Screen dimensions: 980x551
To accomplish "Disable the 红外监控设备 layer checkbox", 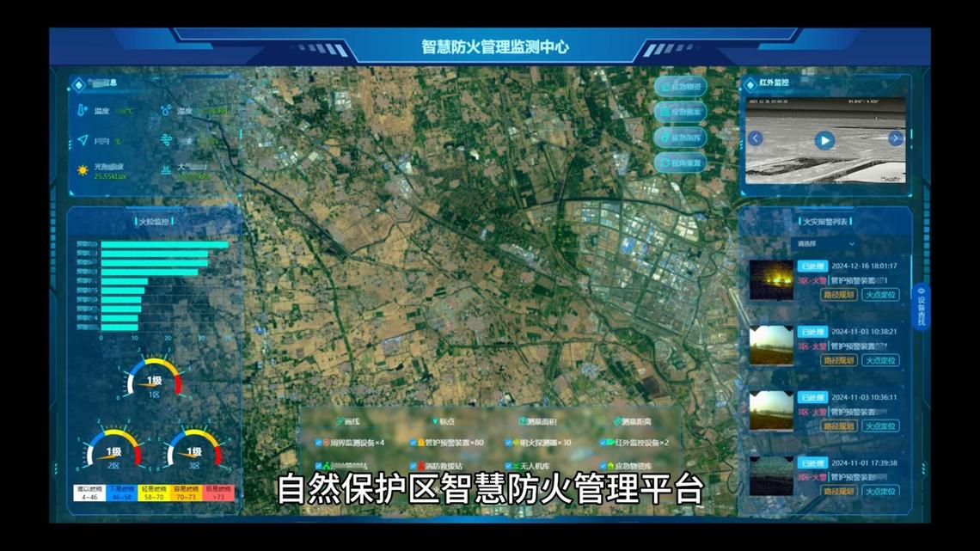I will point(603,441).
